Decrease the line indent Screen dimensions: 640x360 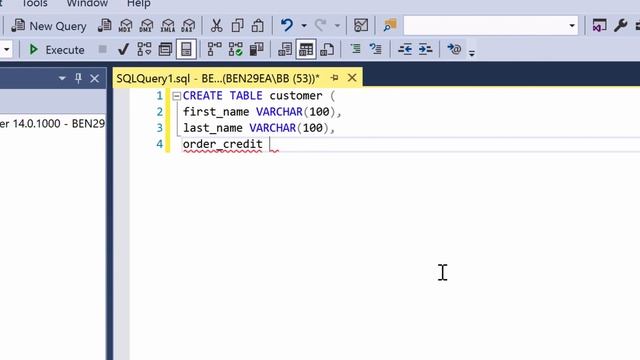tap(405, 50)
